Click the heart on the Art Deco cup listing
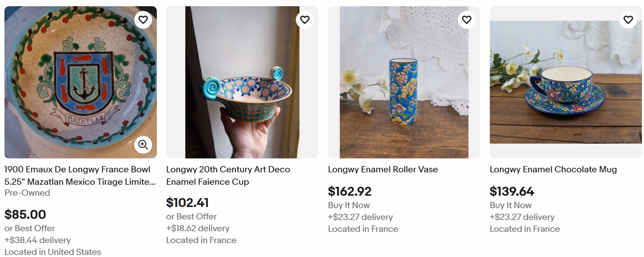This screenshot has width=644, height=257. (304, 19)
